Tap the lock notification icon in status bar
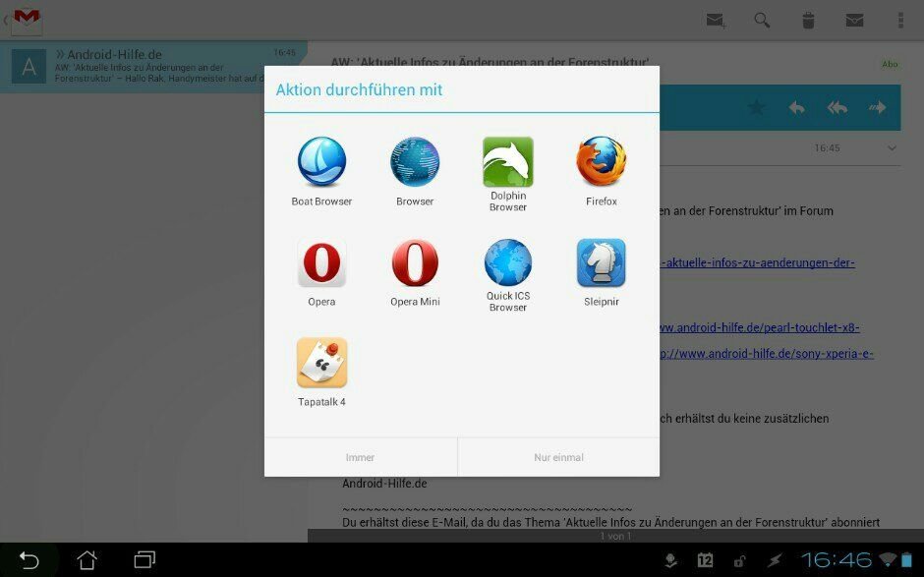This screenshot has height=577, width=924. [739, 560]
